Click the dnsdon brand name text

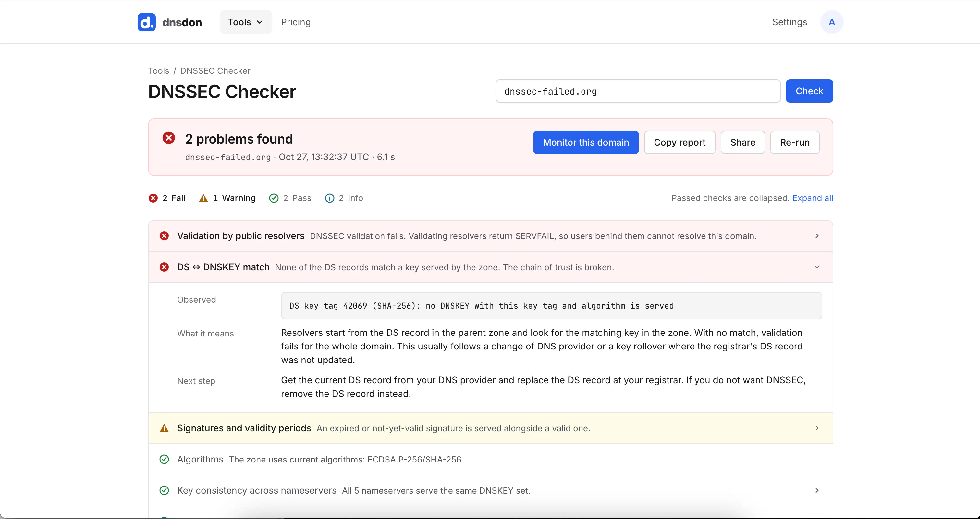(x=182, y=22)
